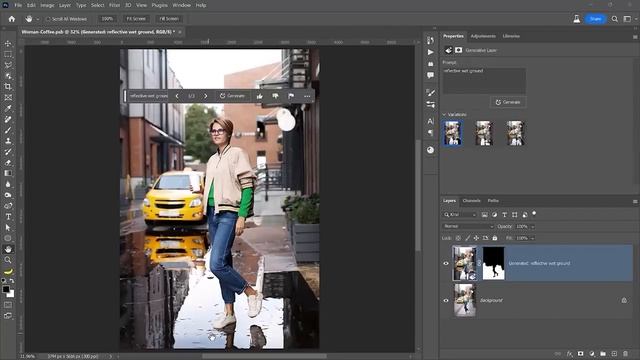
Task: Toggle layer filtering on/off switch
Action: 534,213
